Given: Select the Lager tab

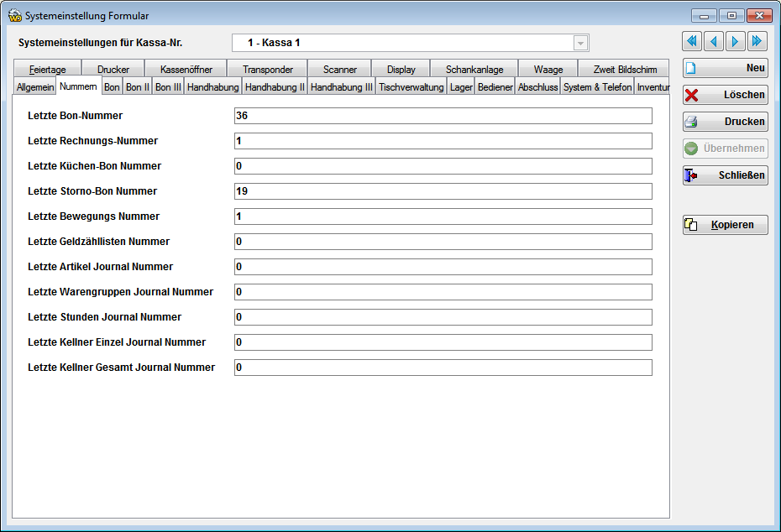Looking at the screenshot, I should [461, 87].
